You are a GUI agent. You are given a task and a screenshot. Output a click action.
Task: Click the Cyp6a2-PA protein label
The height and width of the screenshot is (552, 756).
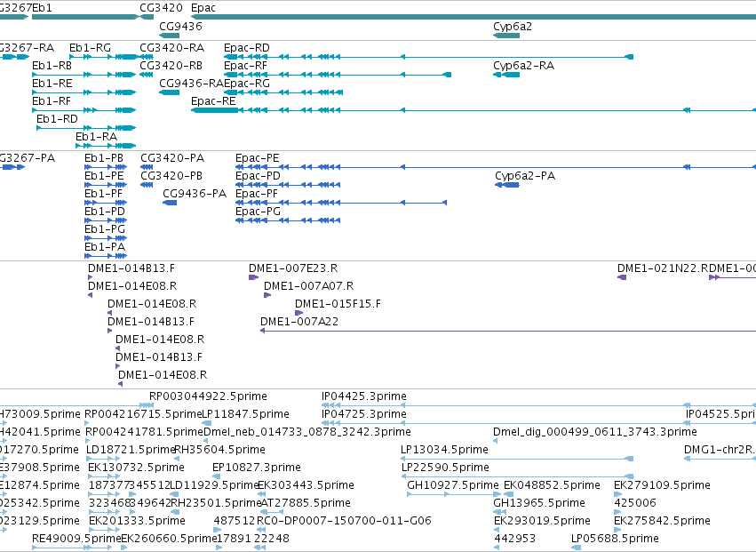pos(525,176)
